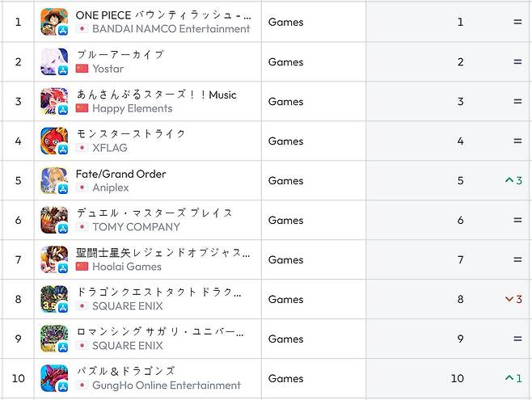532x400 pixels.
Task: Select the Fate/Grand Order app icon
Action: tap(54, 180)
